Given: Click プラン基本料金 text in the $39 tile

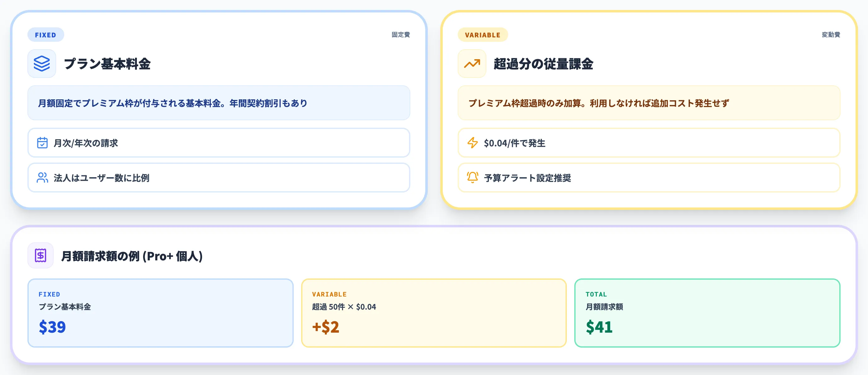Looking at the screenshot, I should click(65, 307).
